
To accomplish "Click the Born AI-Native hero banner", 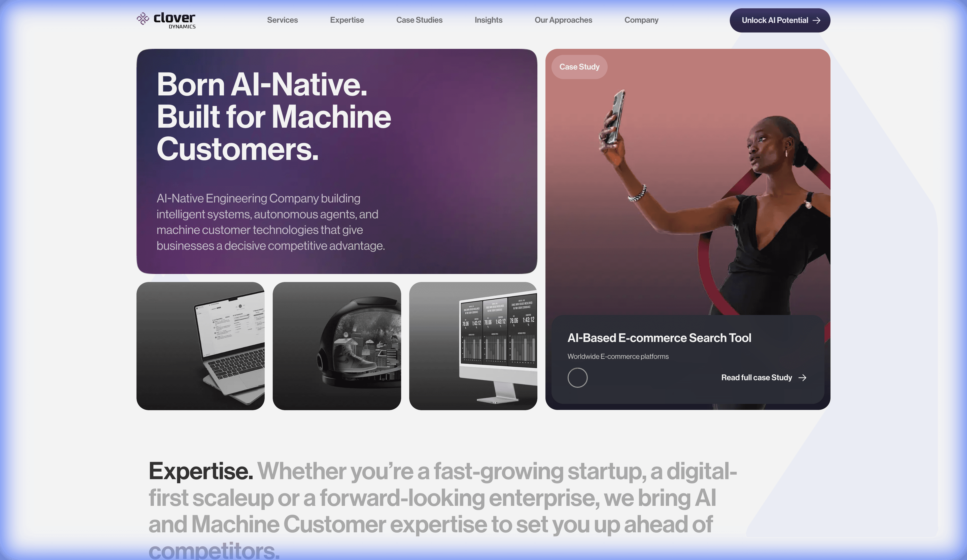I will (336, 161).
